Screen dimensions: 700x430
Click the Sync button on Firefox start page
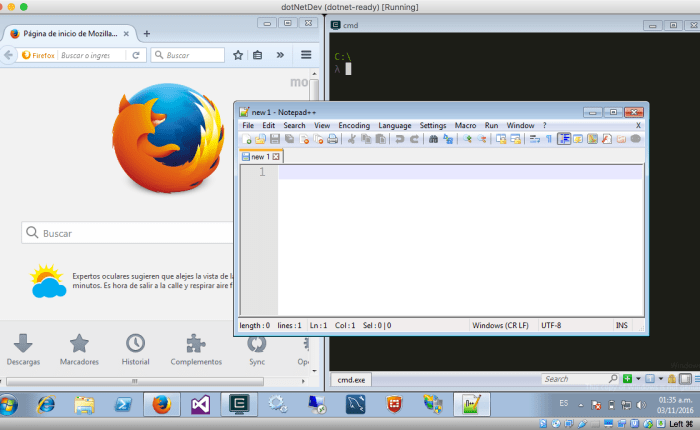tap(257, 350)
